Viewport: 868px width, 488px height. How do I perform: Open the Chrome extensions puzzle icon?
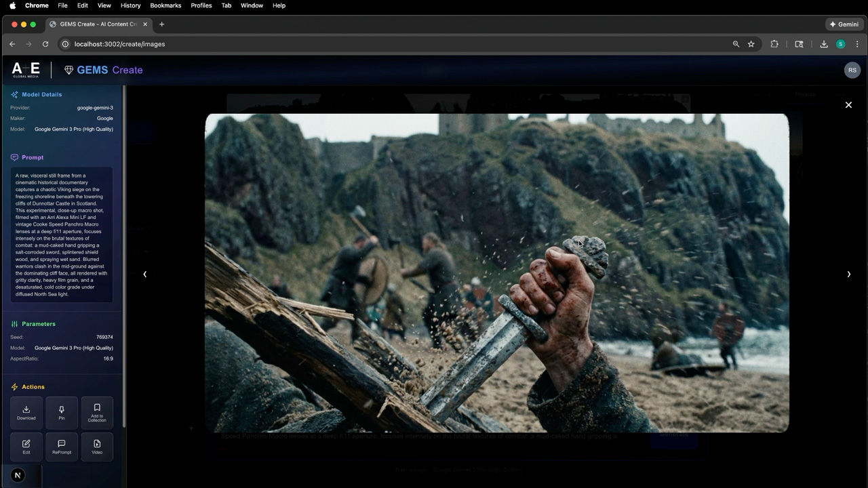tap(774, 44)
